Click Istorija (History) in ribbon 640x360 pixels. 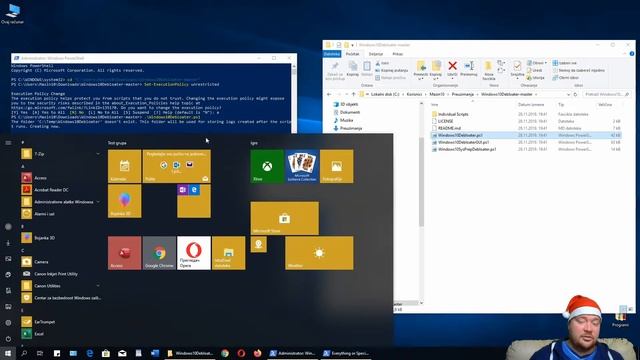tap(535, 78)
